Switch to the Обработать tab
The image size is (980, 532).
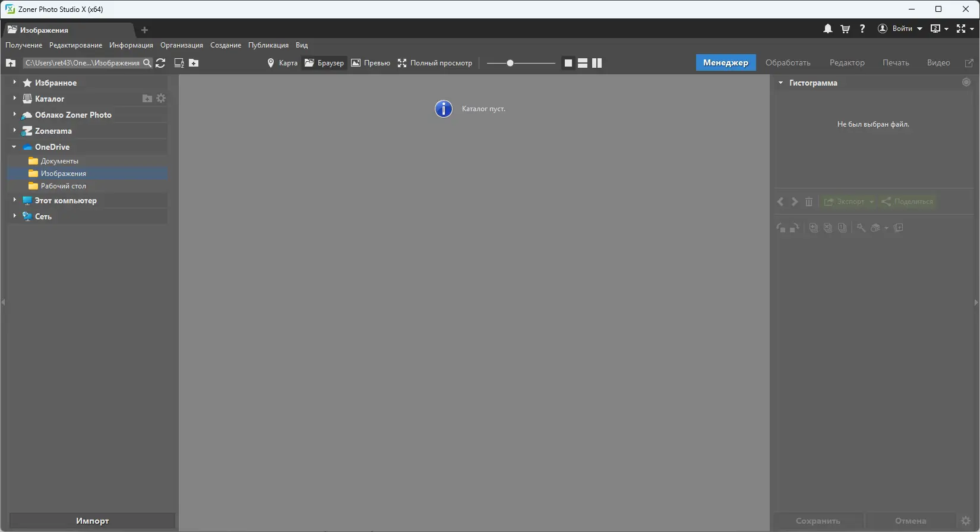[x=788, y=63]
